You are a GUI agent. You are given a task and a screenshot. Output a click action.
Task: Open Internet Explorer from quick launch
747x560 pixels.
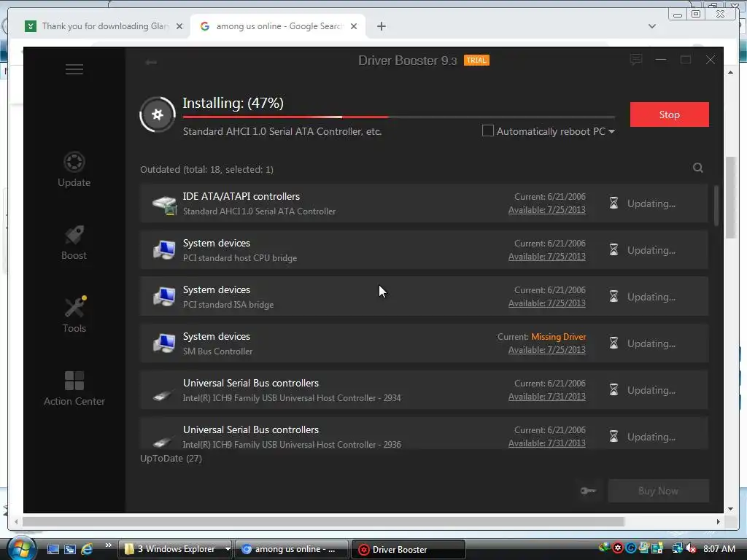(x=87, y=549)
